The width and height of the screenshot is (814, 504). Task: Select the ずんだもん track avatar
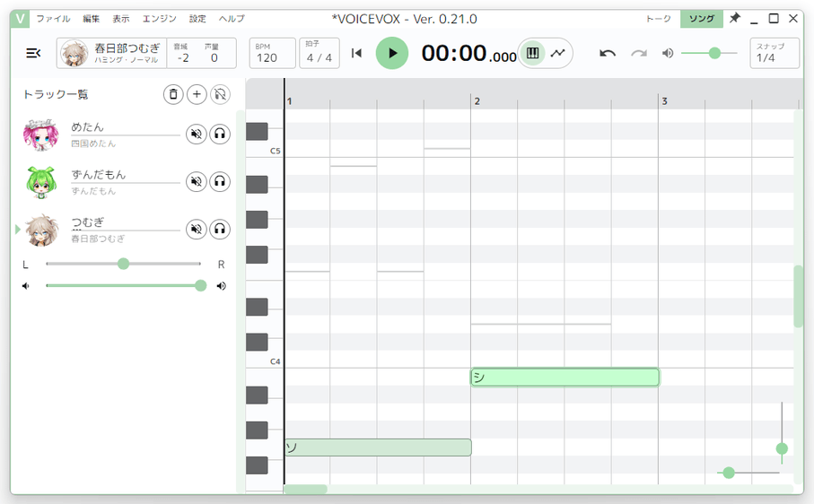pyautogui.click(x=41, y=182)
